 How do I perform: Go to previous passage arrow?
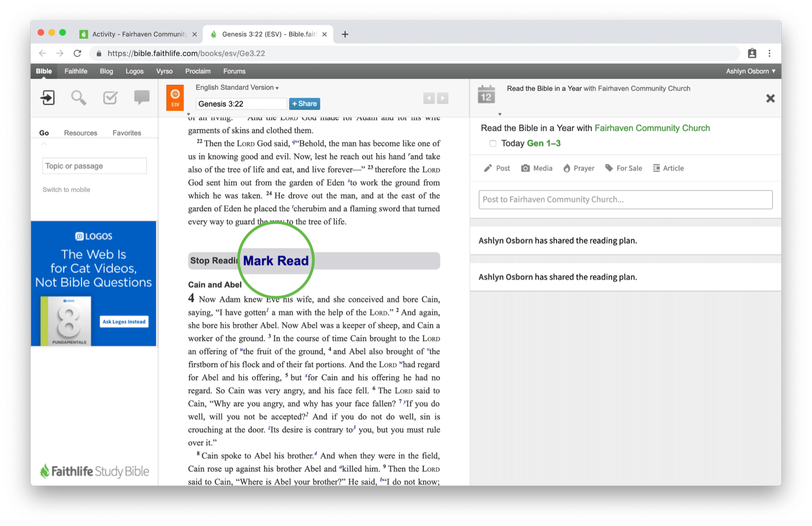[429, 98]
